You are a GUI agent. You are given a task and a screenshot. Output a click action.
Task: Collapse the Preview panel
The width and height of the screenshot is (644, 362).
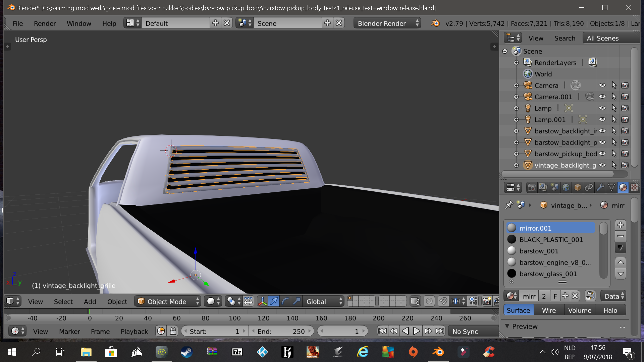(x=507, y=326)
